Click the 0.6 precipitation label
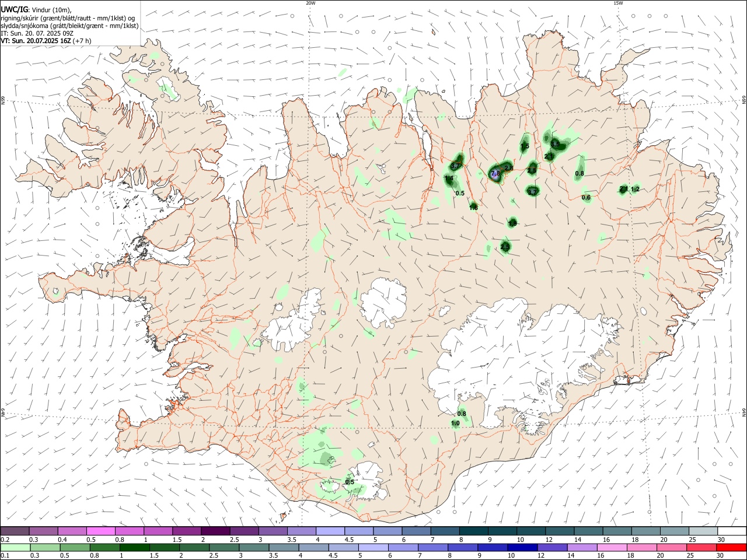This screenshot has height=560, width=747. (x=586, y=198)
